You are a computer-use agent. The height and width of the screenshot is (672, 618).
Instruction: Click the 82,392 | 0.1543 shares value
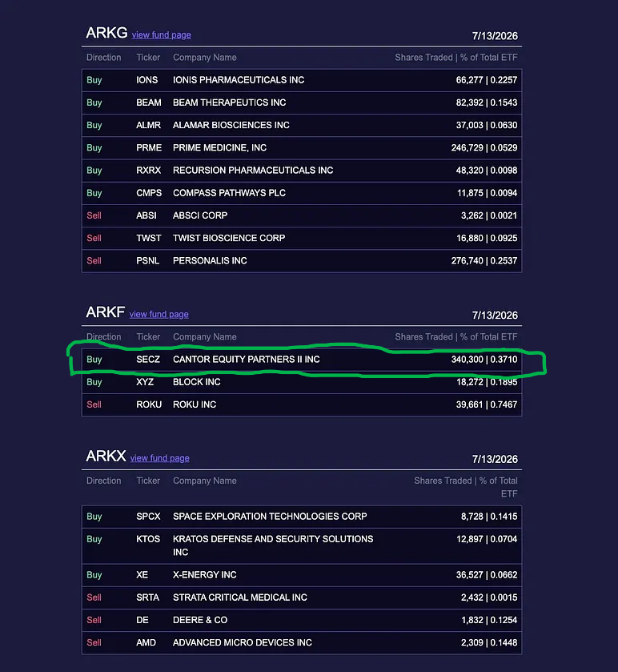pyautogui.click(x=487, y=103)
